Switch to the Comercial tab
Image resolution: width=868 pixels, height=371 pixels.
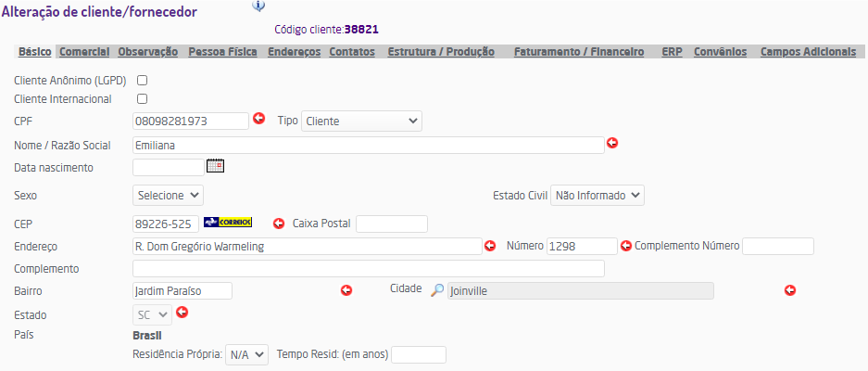[84, 52]
